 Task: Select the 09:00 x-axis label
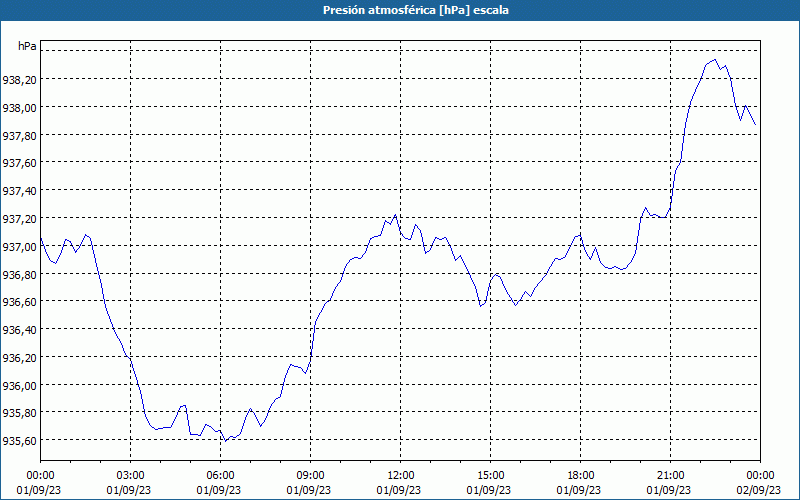tap(310, 476)
